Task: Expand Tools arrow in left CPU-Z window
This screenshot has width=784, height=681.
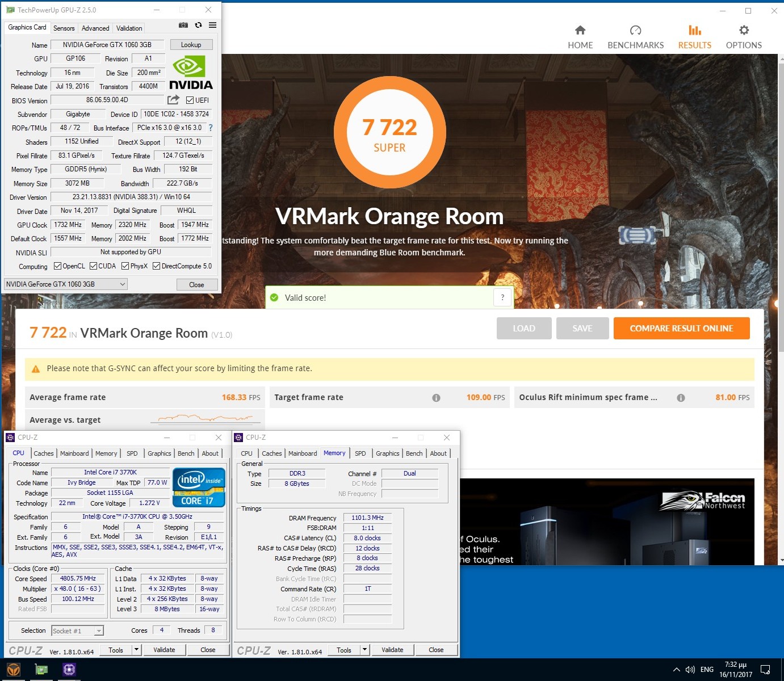Action: tap(136, 650)
